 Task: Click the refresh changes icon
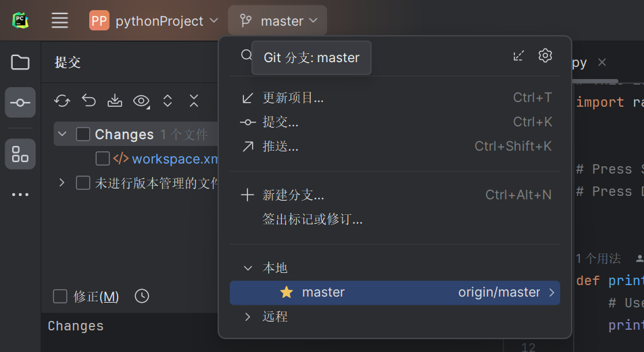coord(62,101)
